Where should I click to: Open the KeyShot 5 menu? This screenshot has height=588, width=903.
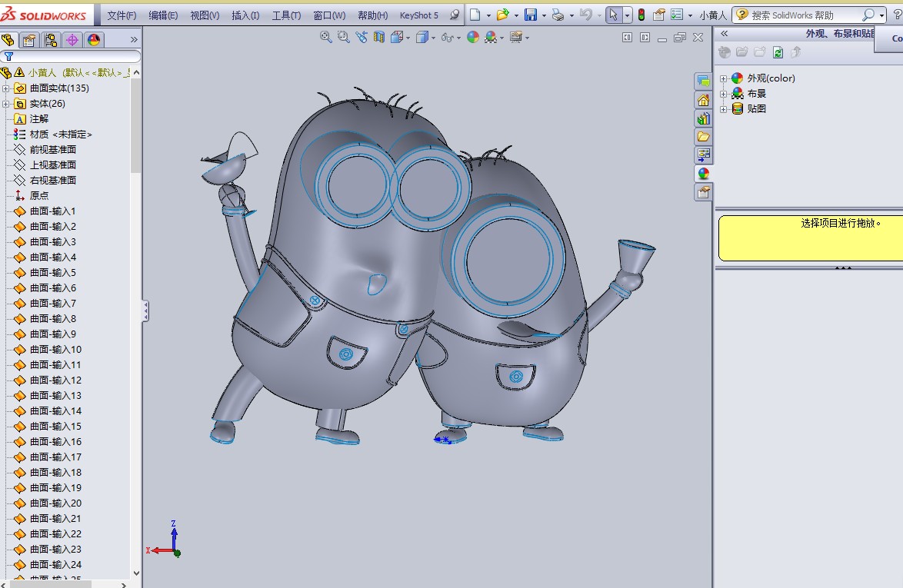[418, 15]
